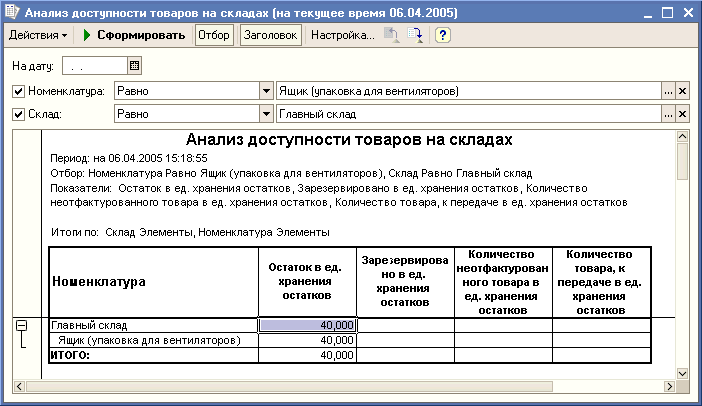Open calendar picker for На дату field
The width and height of the screenshot is (702, 406).
tap(134, 66)
